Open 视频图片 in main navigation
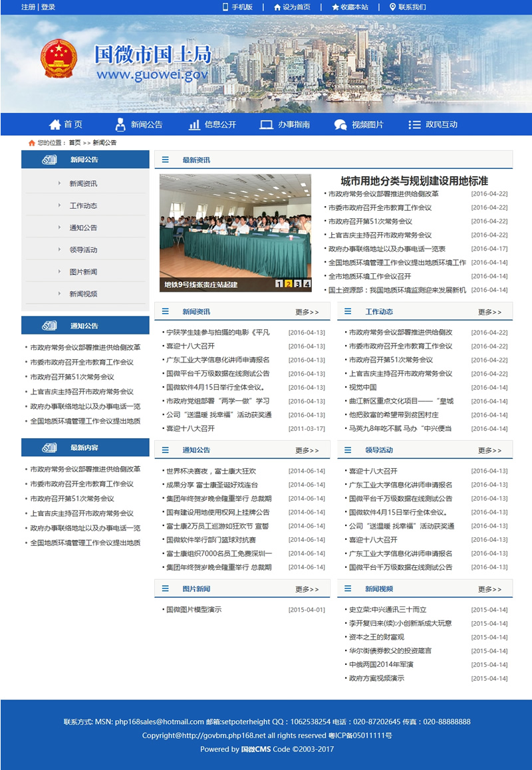The image size is (532, 770). coord(368,125)
